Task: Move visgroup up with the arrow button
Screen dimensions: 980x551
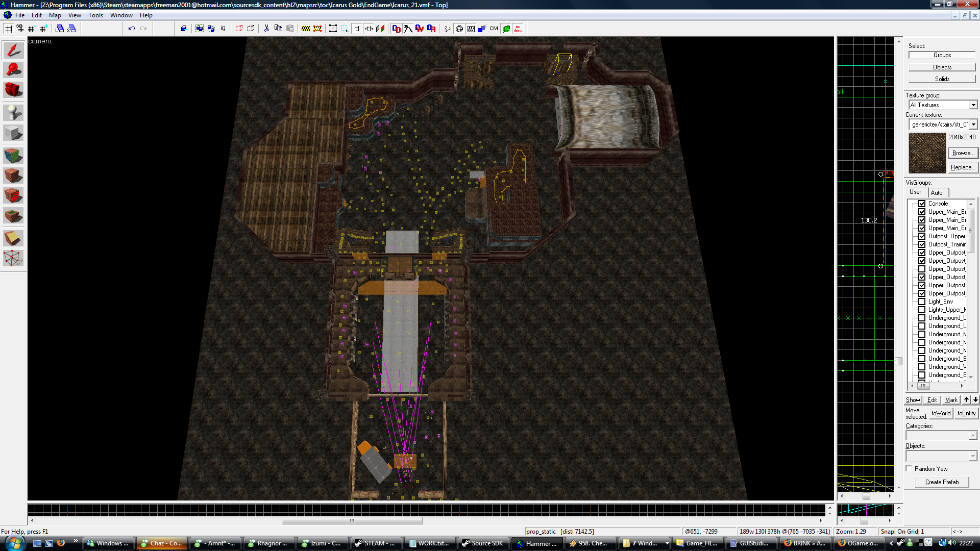Action: click(x=966, y=400)
